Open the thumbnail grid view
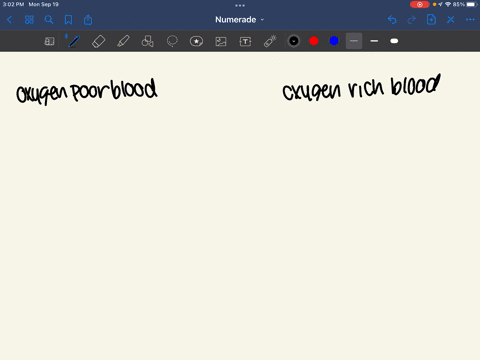 pyautogui.click(x=29, y=20)
